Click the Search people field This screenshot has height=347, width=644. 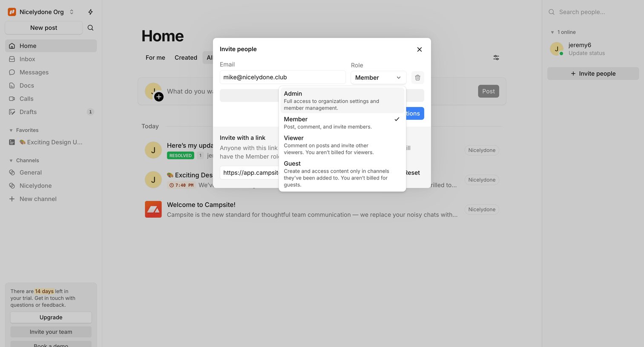[x=593, y=12]
